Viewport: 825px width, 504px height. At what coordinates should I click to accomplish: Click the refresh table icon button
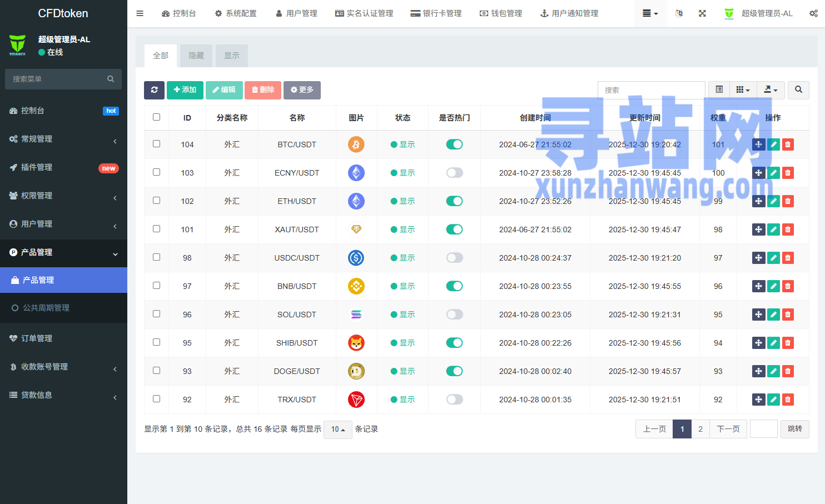154,90
